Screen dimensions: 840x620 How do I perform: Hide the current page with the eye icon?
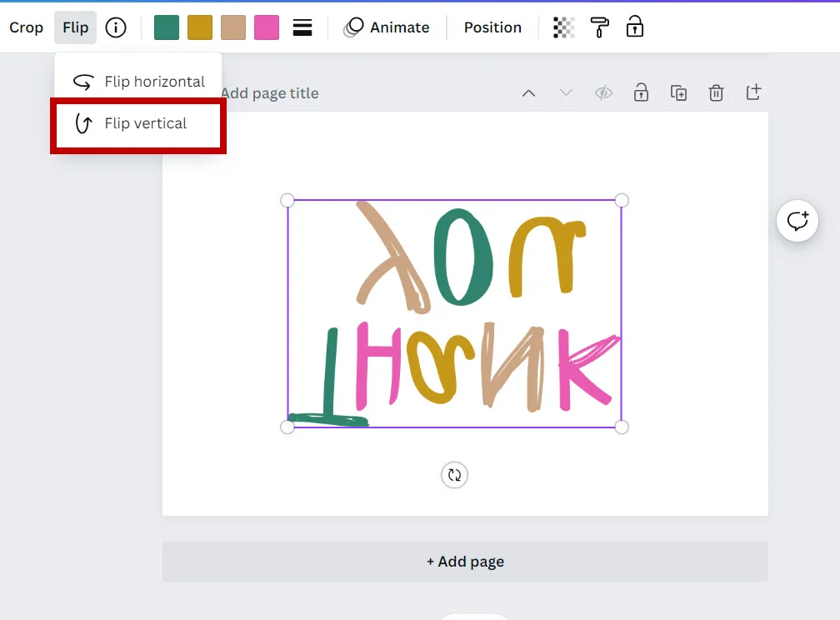[603, 92]
